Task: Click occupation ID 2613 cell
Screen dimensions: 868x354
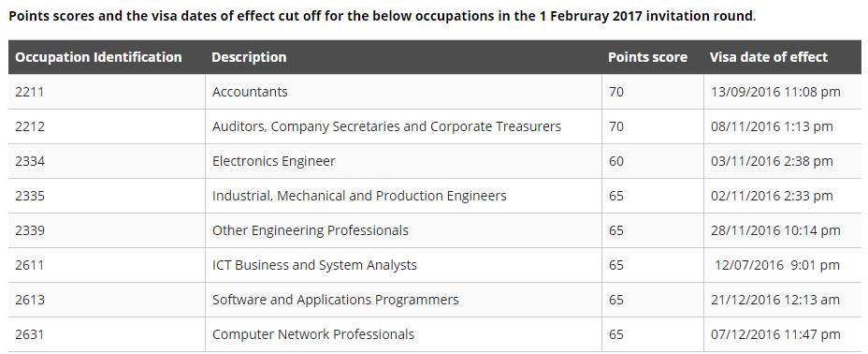Action: click(x=107, y=300)
